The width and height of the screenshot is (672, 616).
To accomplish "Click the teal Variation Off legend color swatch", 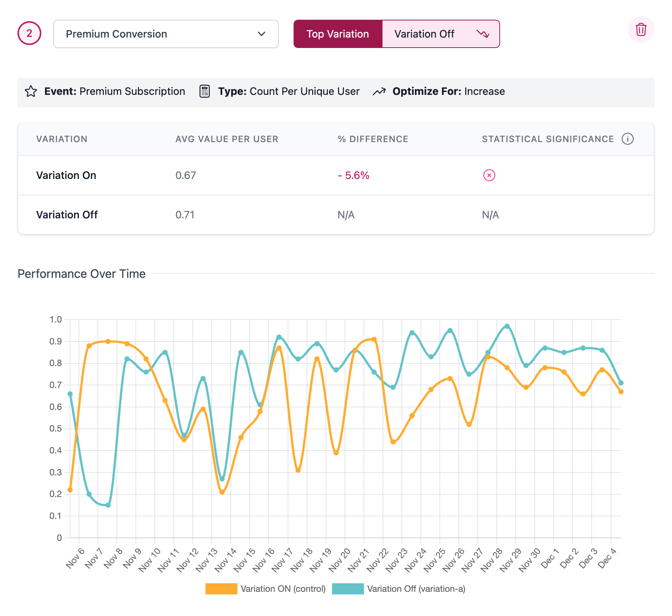I will tap(348, 589).
